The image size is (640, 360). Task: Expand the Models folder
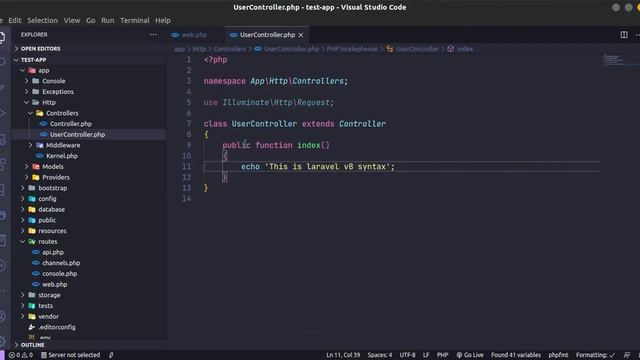89,167
